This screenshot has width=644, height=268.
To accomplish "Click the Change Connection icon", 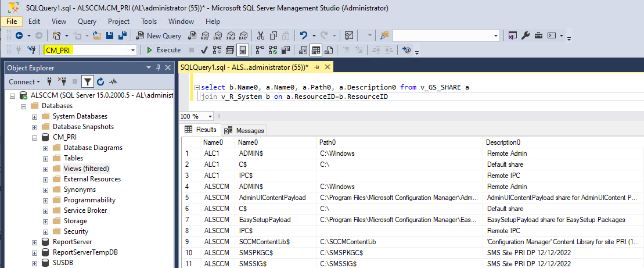I will [31, 50].
